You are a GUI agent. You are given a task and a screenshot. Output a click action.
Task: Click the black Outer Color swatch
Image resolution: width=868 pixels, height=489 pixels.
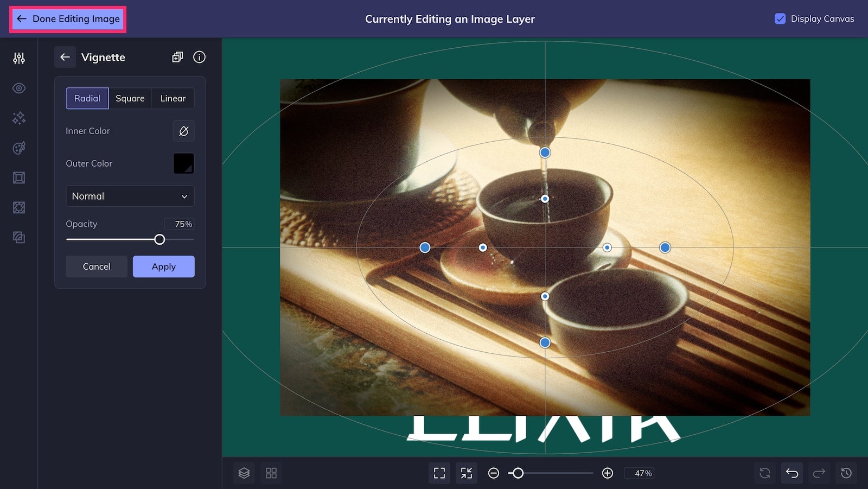[183, 163]
